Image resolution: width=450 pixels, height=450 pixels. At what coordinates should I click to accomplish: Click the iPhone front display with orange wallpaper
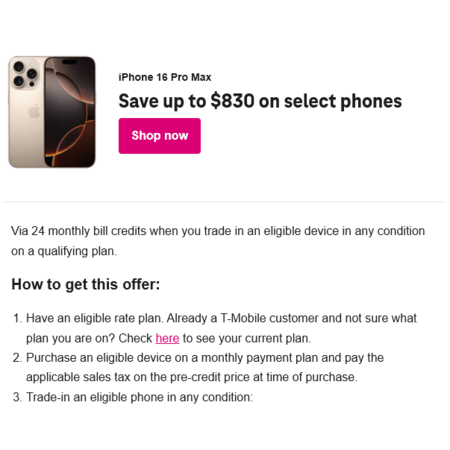coord(70,112)
